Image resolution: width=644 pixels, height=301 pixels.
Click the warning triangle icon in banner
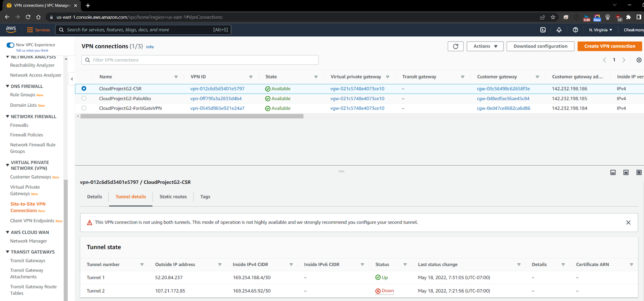[x=89, y=222]
